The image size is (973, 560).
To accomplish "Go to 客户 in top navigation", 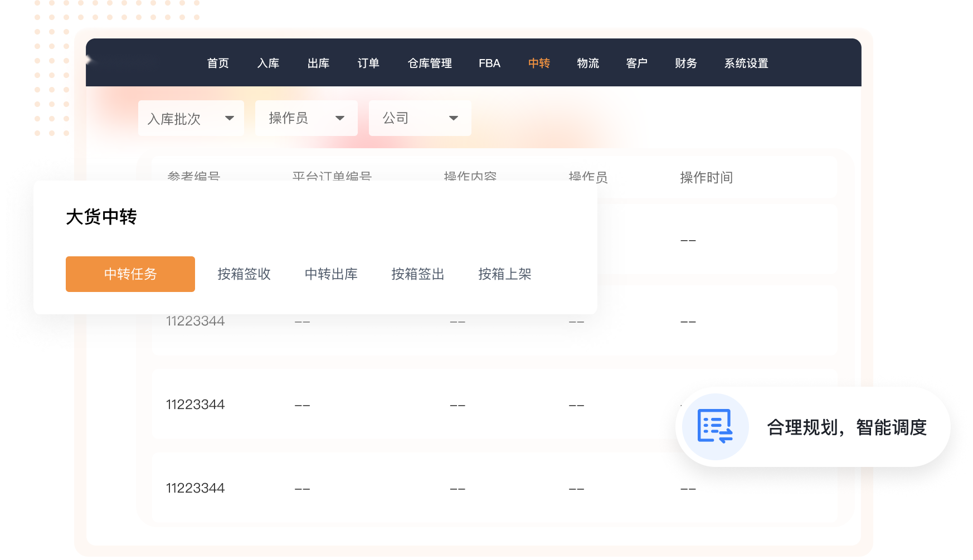I will 636,64.
